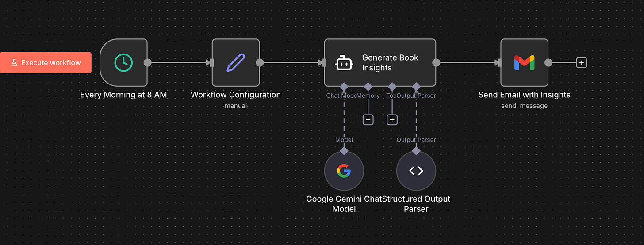
Task: Click the 'send: message' subtitle
Action: pyautogui.click(x=525, y=106)
